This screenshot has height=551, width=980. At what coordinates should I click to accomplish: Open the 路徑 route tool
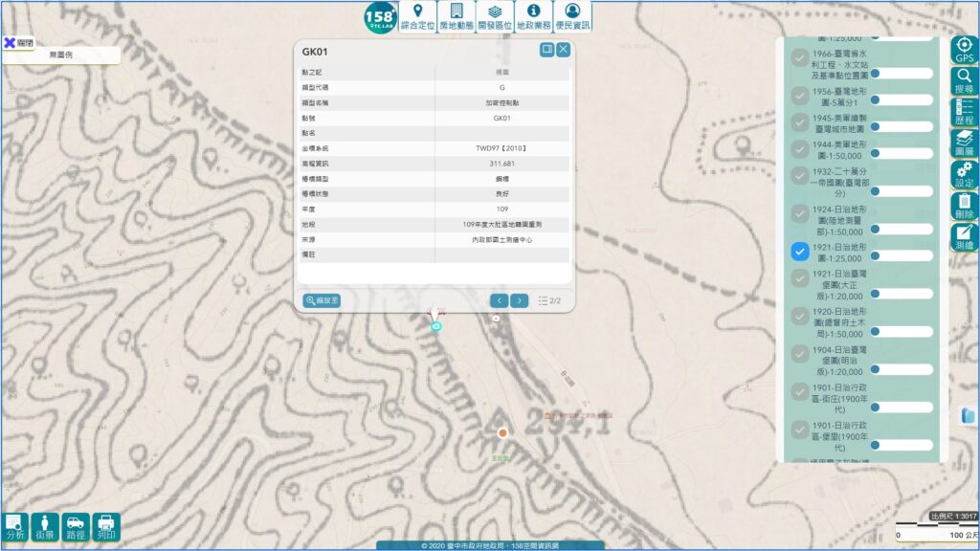point(76,527)
